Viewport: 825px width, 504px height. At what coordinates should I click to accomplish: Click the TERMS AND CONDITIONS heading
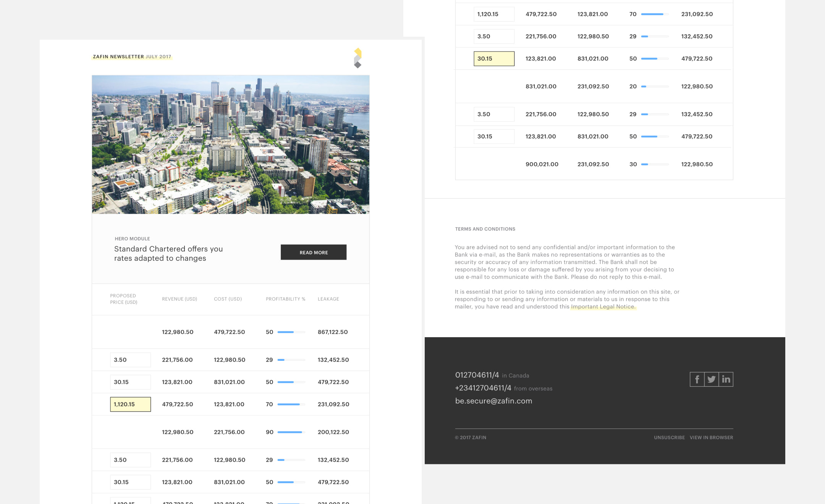485,229
